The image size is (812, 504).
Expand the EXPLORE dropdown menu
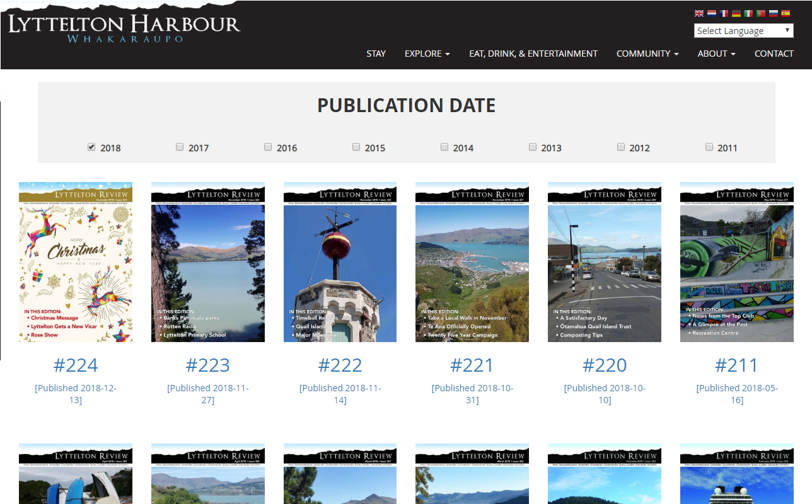point(427,54)
